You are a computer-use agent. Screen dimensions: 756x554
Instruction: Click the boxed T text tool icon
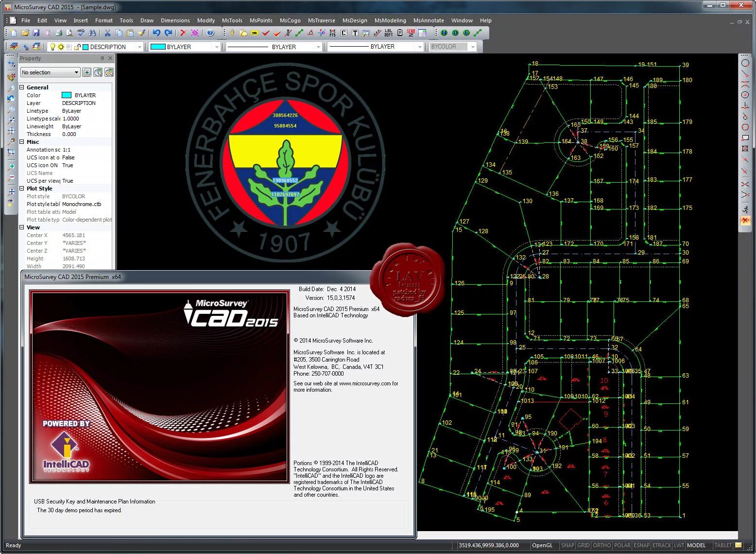point(355,33)
